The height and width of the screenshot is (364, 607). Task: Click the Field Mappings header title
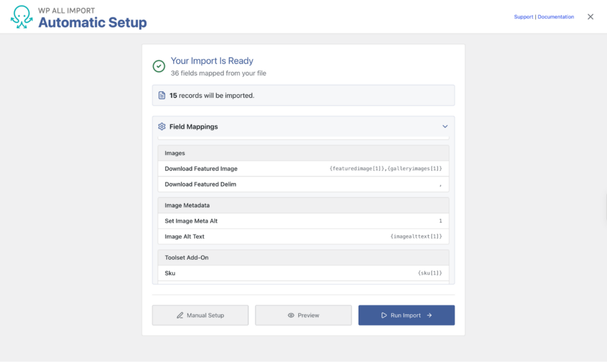click(194, 127)
